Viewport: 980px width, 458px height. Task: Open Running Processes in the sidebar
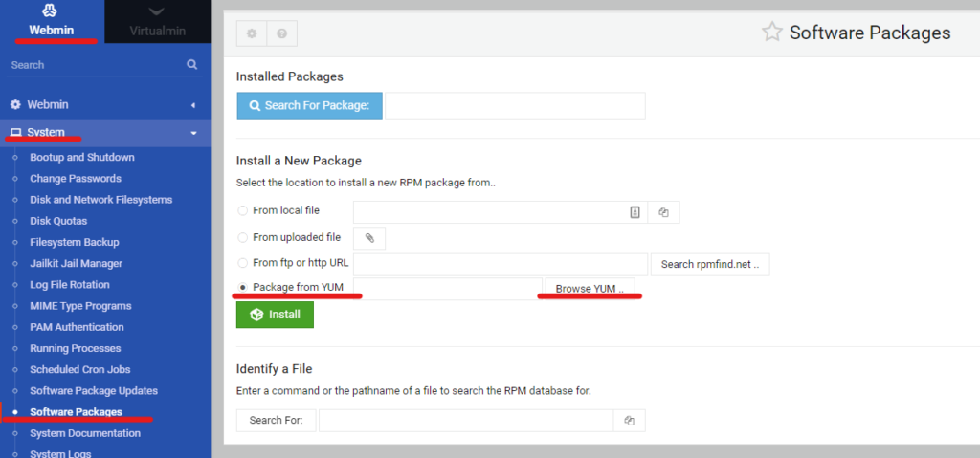coord(76,348)
